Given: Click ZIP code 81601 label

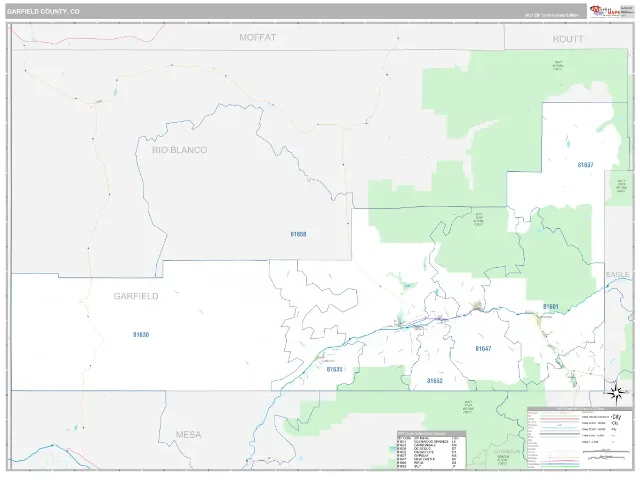Looking at the screenshot, I should click(551, 307).
